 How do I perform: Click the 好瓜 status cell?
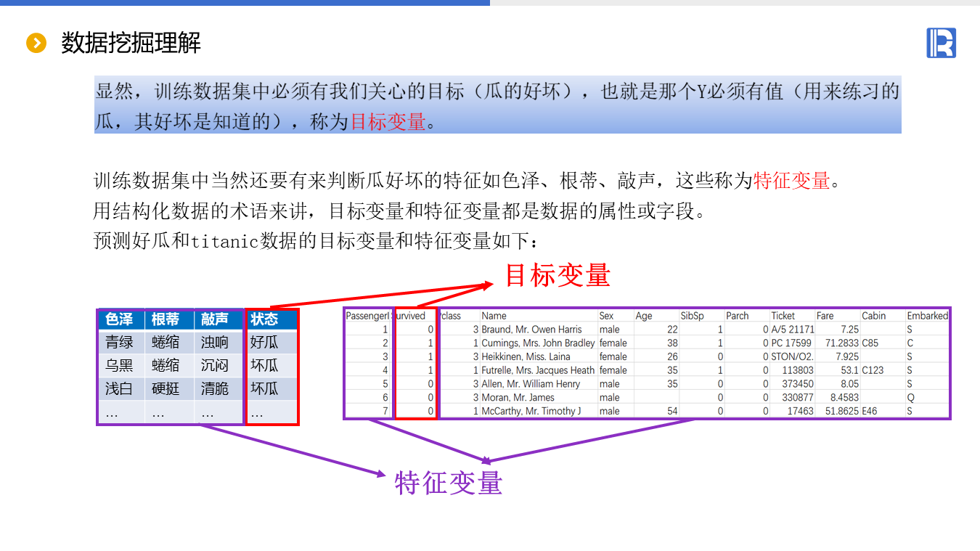[264, 342]
